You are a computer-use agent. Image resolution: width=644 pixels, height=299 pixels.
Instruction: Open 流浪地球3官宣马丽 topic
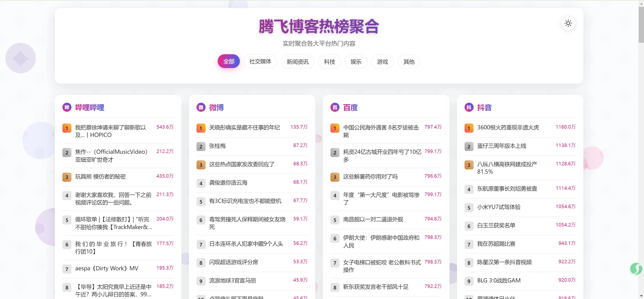coord(252,281)
